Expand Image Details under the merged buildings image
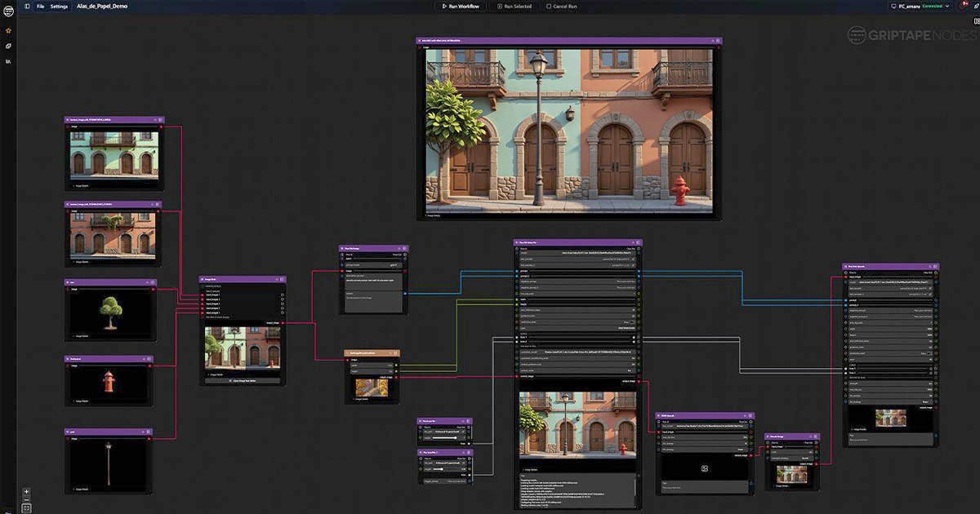Image resolution: width=980 pixels, height=514 pixels. point(217,374)
